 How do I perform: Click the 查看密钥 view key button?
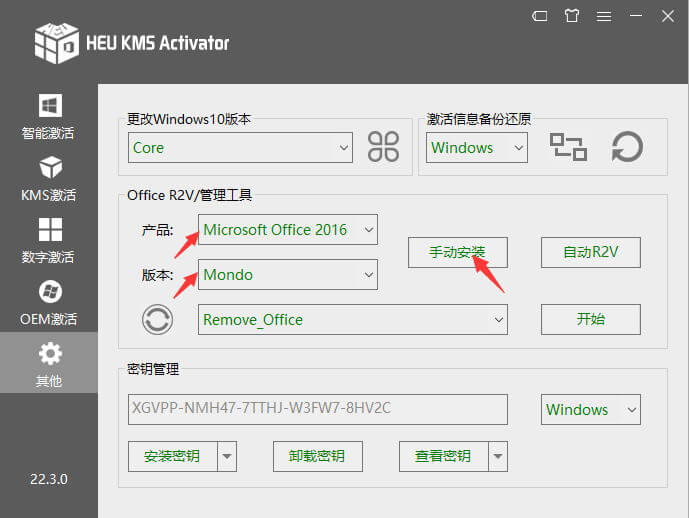444,456
